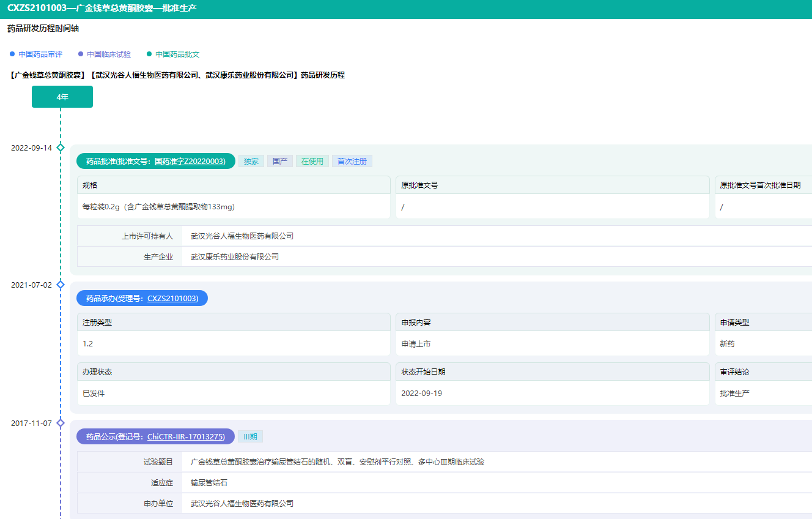Click the 首次注册 tag

pos(352,162)
